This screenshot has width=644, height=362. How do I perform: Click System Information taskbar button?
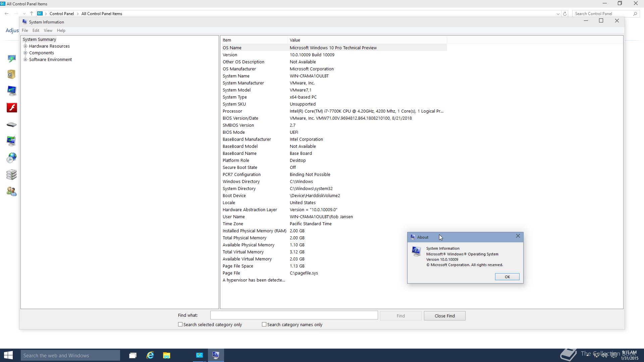pos(216,355)
